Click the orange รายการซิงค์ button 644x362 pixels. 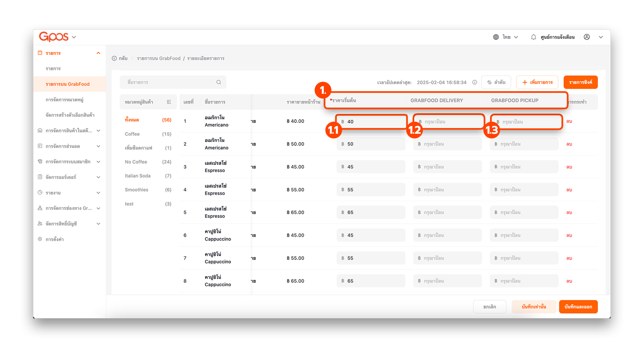coord(581,82)
